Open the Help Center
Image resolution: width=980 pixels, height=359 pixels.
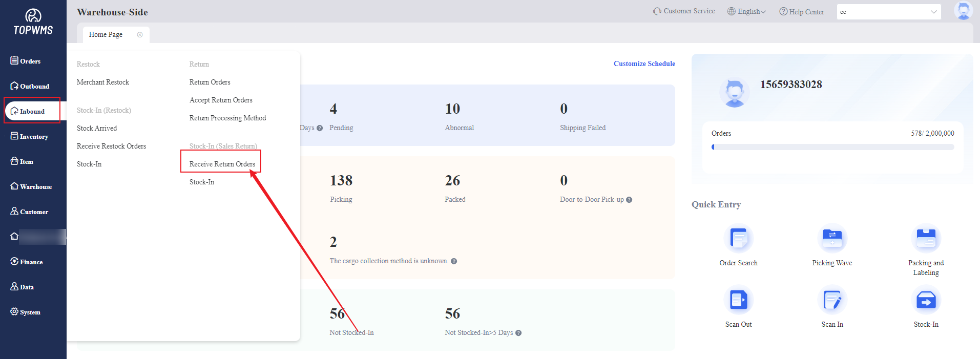coord(802,12)
